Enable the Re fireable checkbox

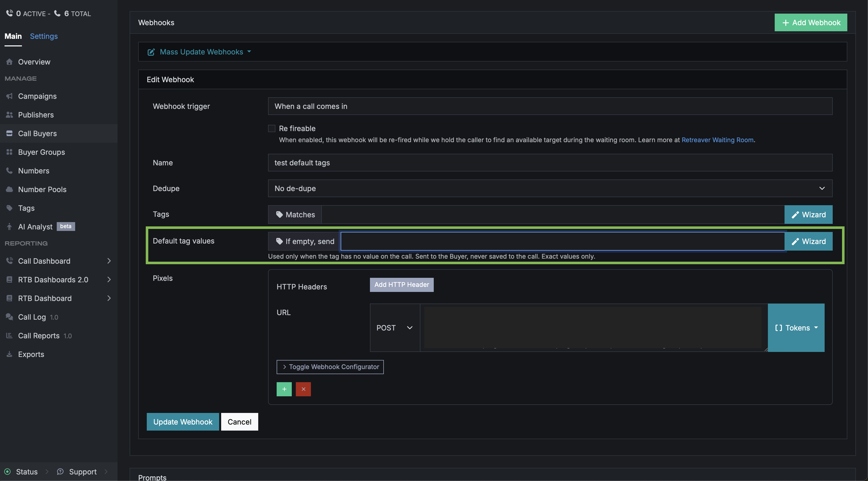tap(272, 128)
